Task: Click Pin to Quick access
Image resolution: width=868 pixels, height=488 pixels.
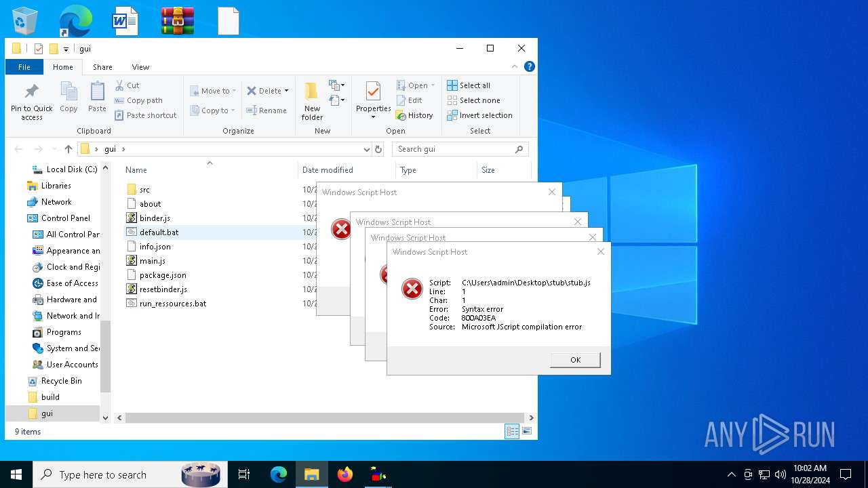Action: (31, 102)
